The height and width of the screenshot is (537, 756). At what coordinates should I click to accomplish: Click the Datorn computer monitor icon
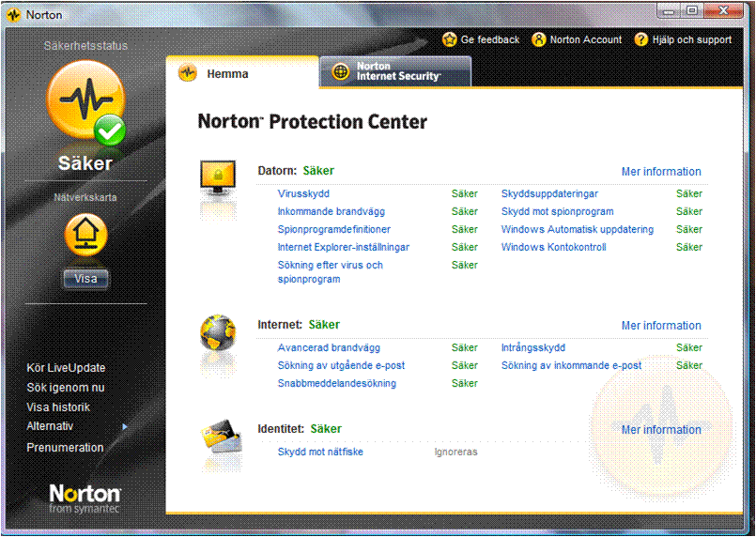pos(218,178)
